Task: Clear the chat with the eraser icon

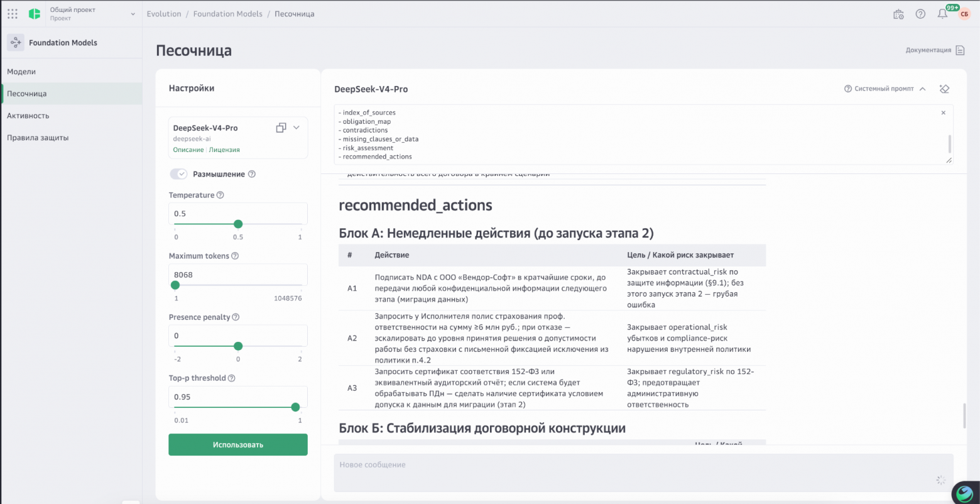Action: pos(944,89)
